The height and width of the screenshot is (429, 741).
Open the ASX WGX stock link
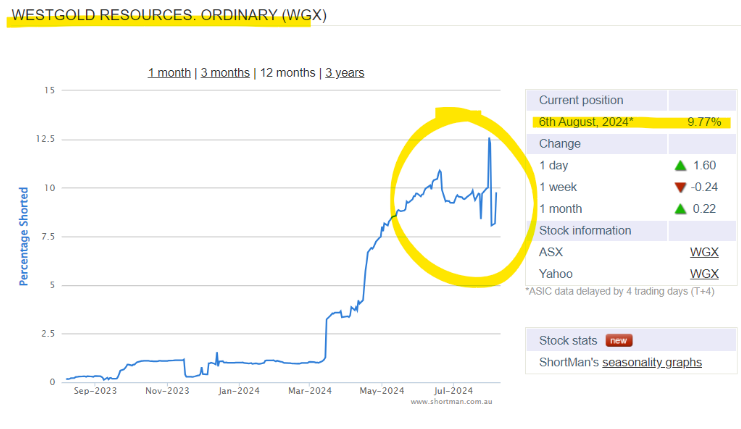tap(704, 252)
